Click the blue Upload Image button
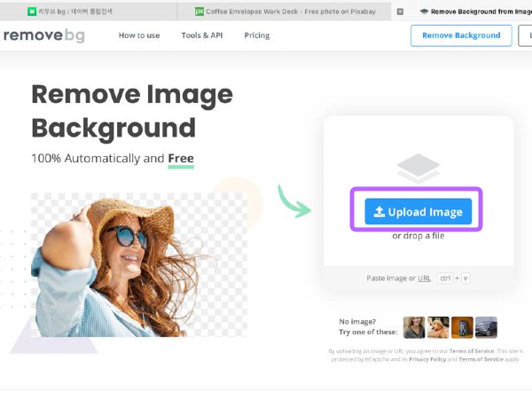The height and width of the screenshot is (399, 532). 418,212
